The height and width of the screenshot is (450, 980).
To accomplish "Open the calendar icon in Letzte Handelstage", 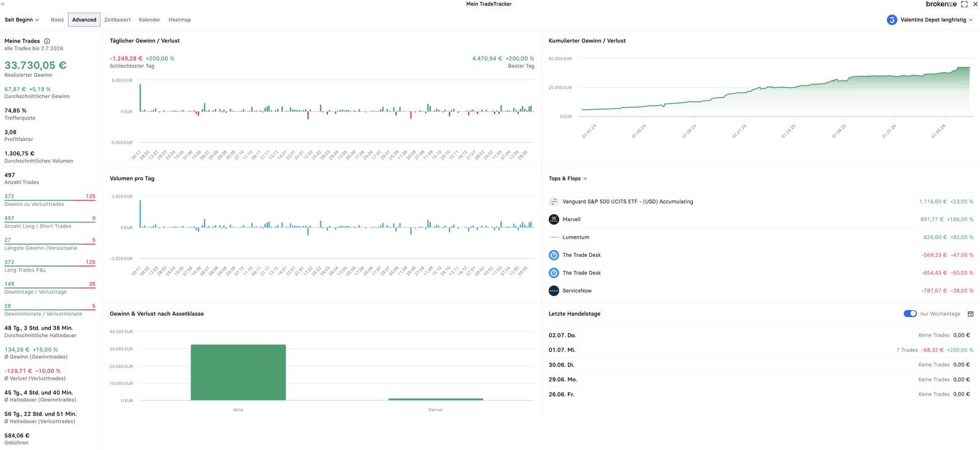I will tap(970, 314).
